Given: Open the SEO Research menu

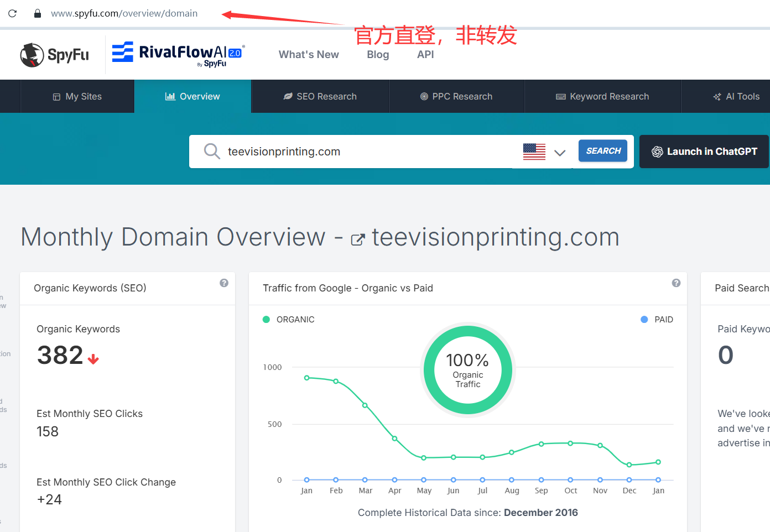Looking at the screenshot, I should point(320,96).
